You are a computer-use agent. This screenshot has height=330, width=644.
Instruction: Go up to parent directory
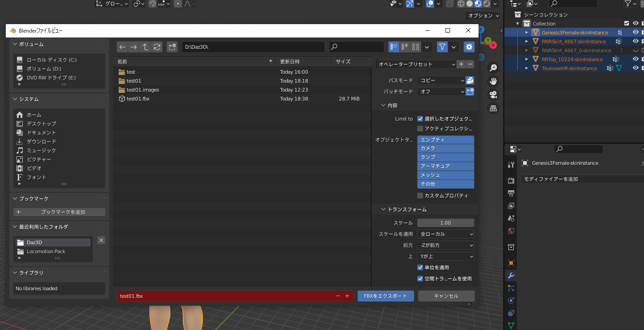pos(145,47)
